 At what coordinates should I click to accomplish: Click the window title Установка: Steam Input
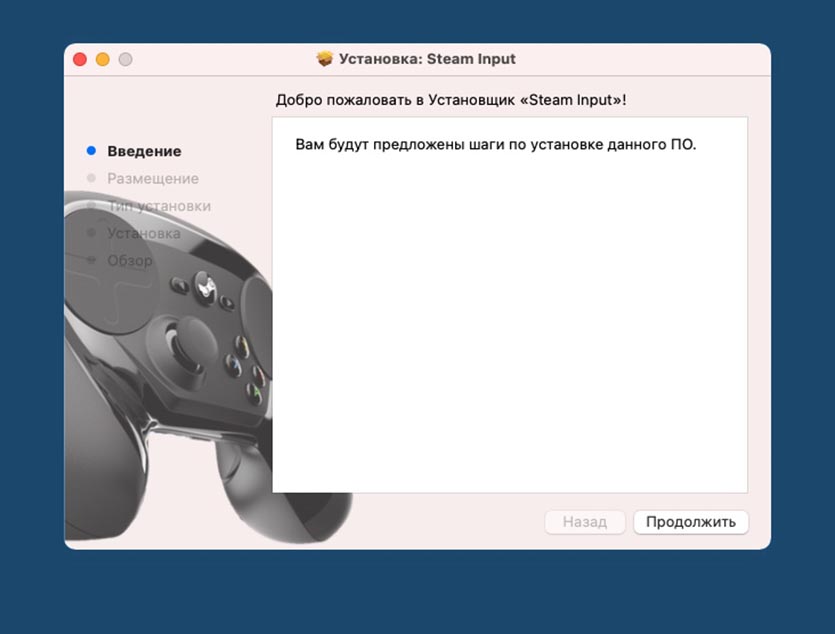click(x=427, y=59)
